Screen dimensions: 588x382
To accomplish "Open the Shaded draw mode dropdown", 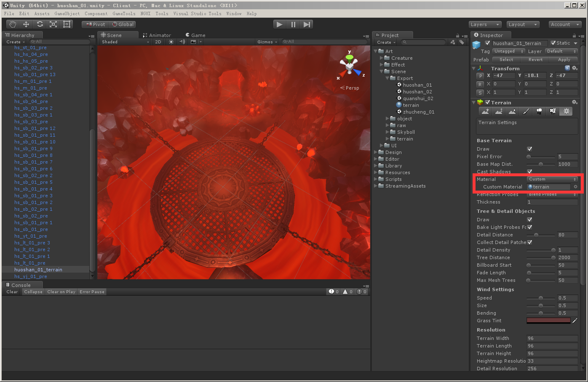I will [125, 42].
